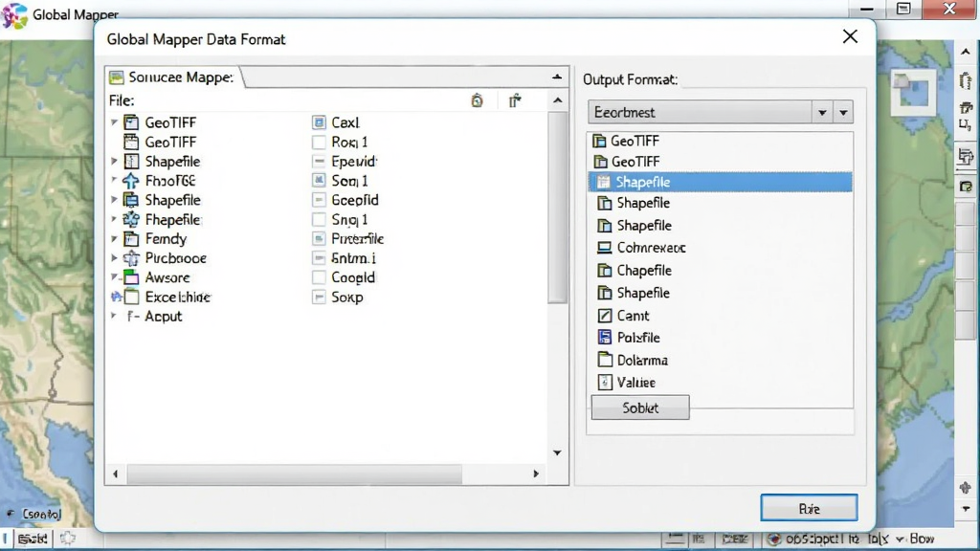Click the green-dot window icon in right toolbar
Screen dimensions: 980x551
(x=966, y=187)
